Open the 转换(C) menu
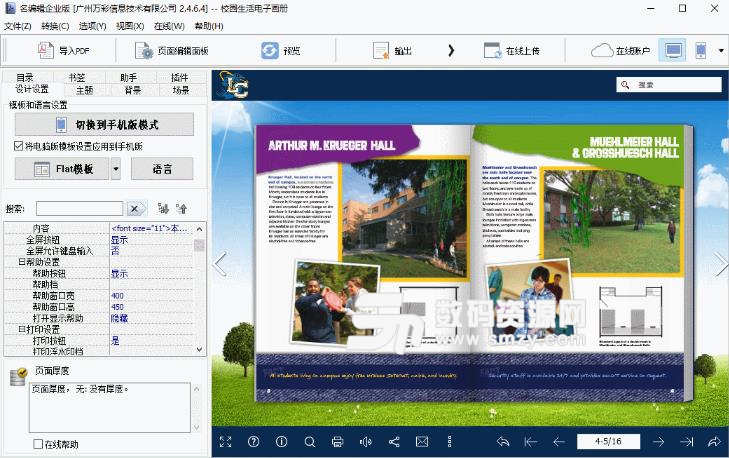Viewport: 729px width, 458px height. (55, 25)
